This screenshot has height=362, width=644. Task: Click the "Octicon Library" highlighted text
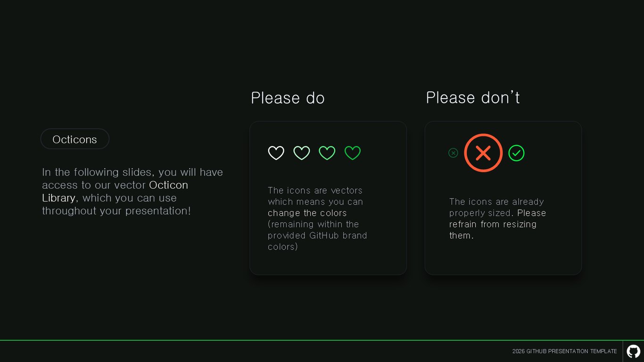coord(115,191)
